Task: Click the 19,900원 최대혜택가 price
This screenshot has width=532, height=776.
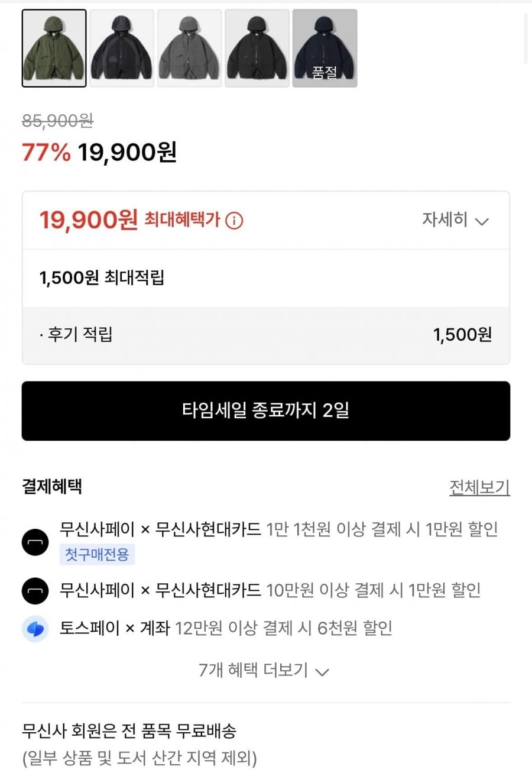Action: click(x=88, y=221)
